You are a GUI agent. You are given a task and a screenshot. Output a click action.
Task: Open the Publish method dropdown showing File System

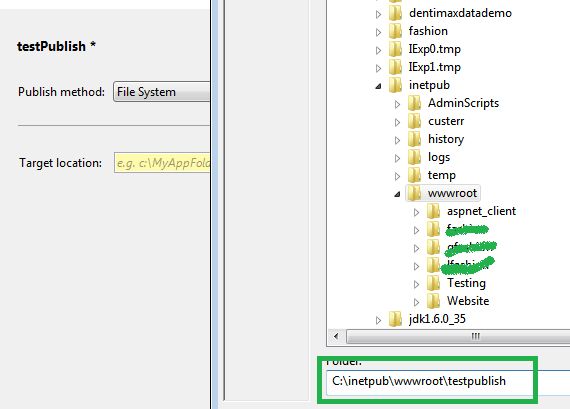(x=162, y=92)
